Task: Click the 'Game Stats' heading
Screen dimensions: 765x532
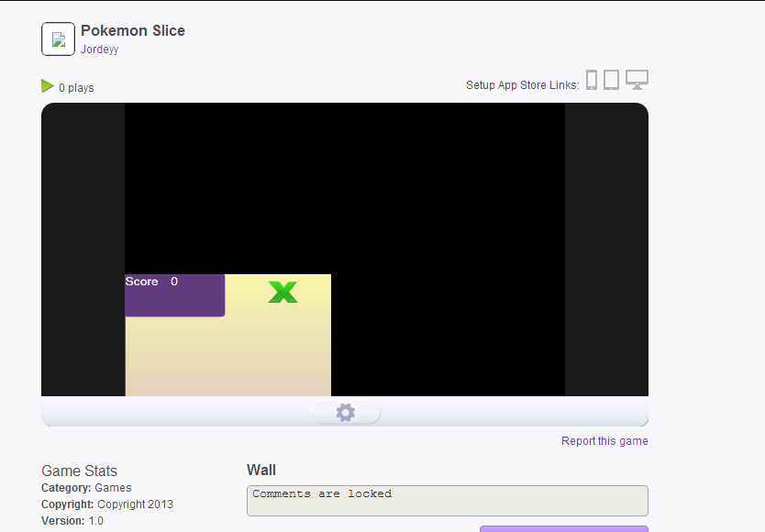Action: (80, 471)
